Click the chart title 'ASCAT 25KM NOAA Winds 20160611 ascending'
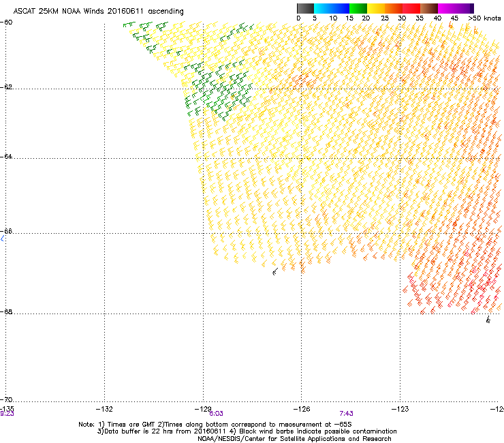This screenshot has width=504, height=443. point(98,12)
